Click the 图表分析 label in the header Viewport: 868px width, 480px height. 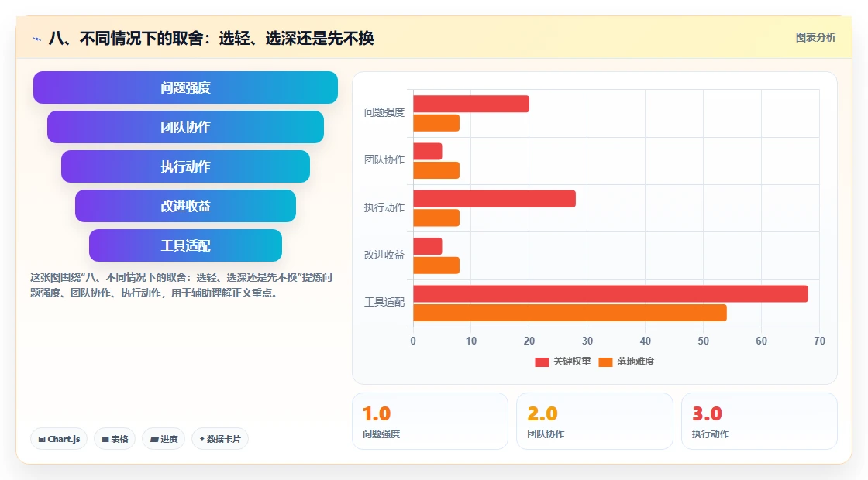click(815, 38)
